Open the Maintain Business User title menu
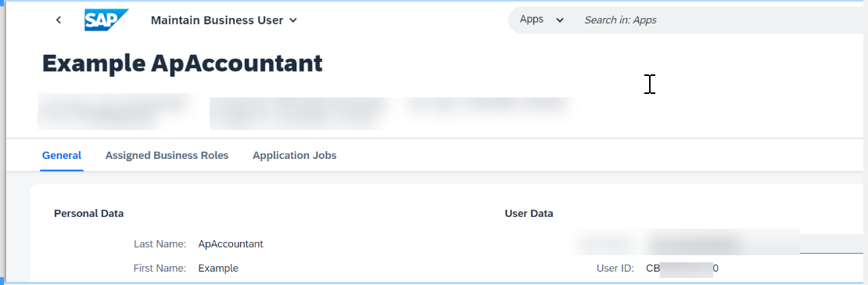 [x=224, y=20]
